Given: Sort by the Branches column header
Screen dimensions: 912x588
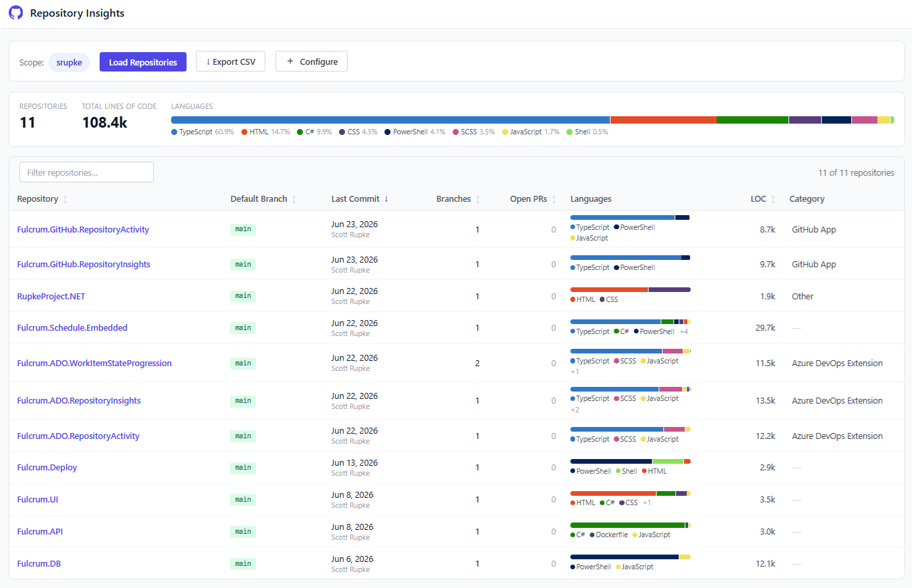Looking at the screenshot, I should pyautogui.click(x=458, y=199).
